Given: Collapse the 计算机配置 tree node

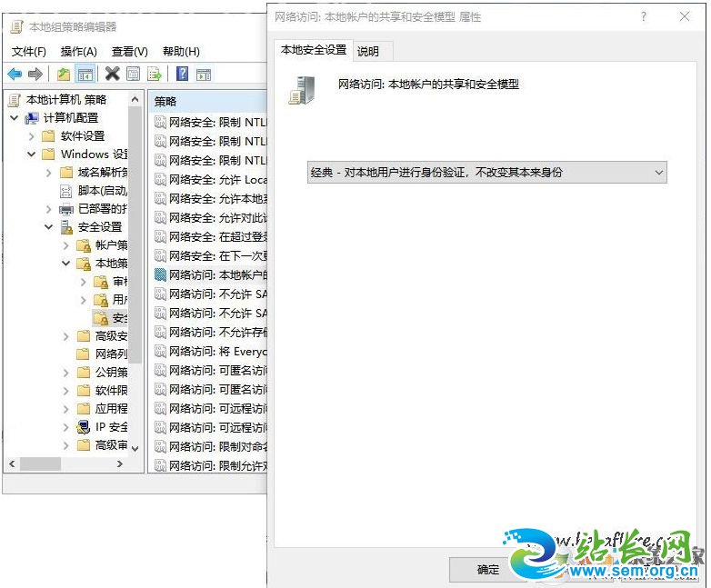Looking at the screenshot, I should [14, 118].
